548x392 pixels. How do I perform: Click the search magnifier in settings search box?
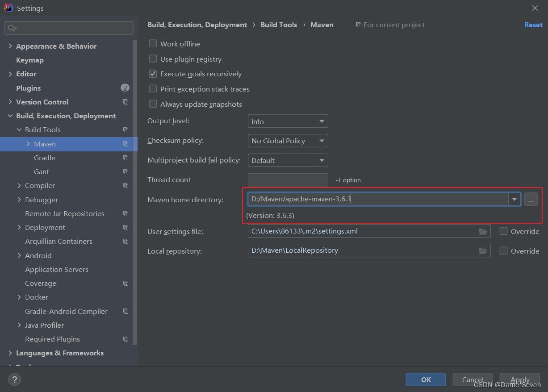click(11, 28)
